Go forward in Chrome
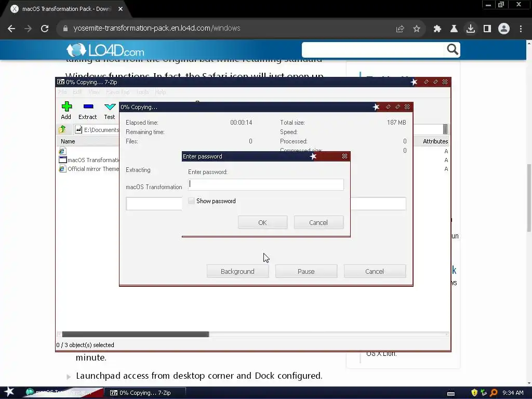The height and width of the screenshot is (399, 532). (x=28, y=29)
